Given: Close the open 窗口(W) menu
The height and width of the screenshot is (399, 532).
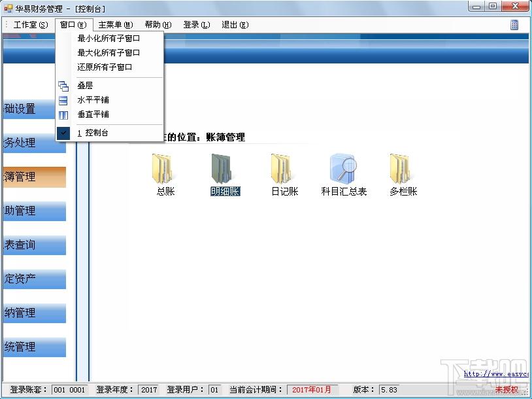Looking at the screenshot, I should coord(74,25).
